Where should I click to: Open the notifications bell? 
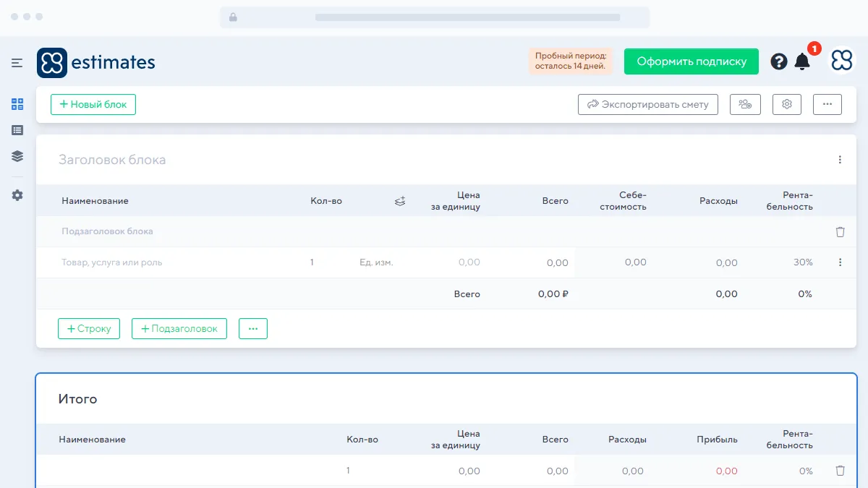[802, 61]
